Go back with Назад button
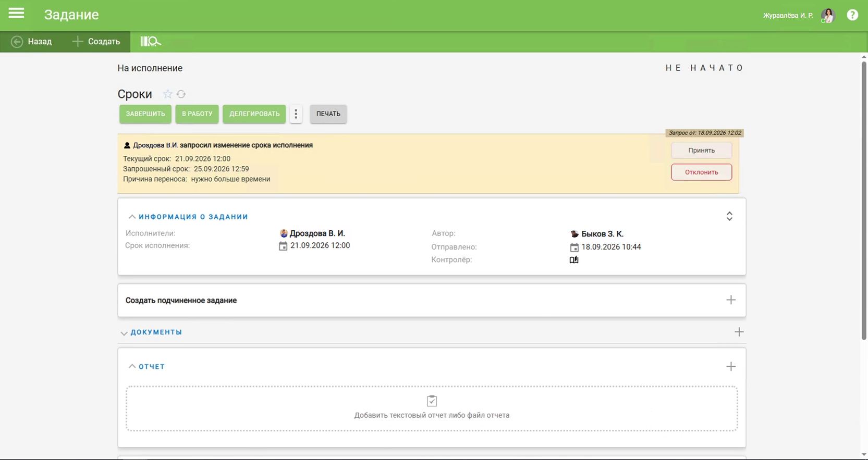The image size is (868, 460). coord(32,42)
